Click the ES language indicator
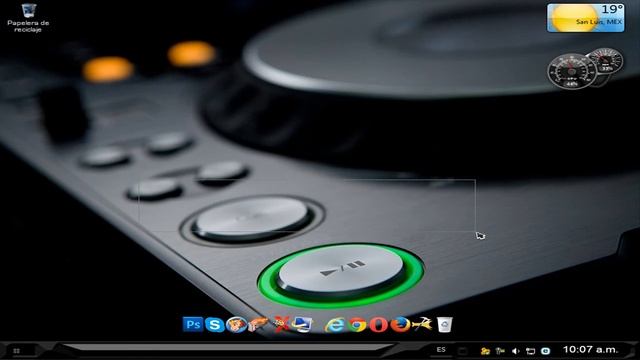This screenshot has height=360, width=640. pos(441,350)
